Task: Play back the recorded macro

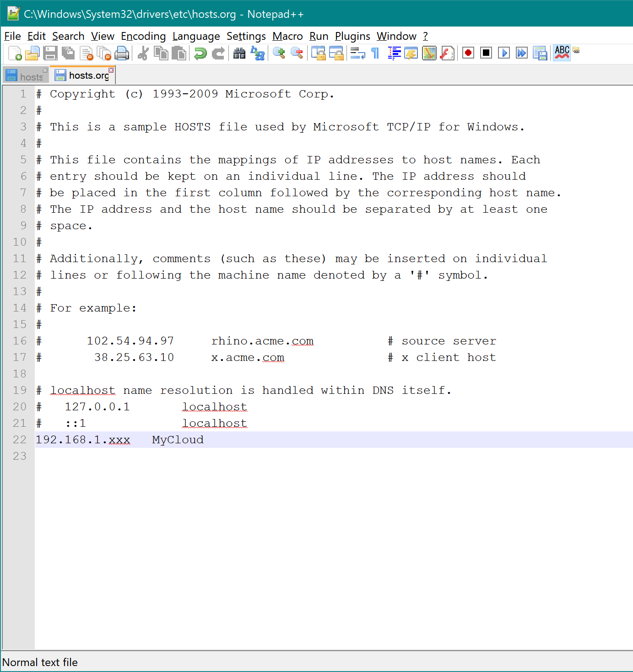Action: (504, 53)
